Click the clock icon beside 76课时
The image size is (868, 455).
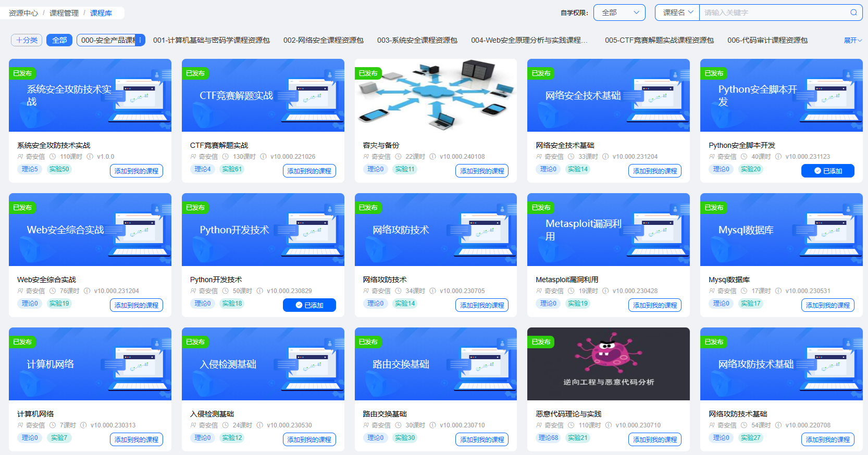53,291
